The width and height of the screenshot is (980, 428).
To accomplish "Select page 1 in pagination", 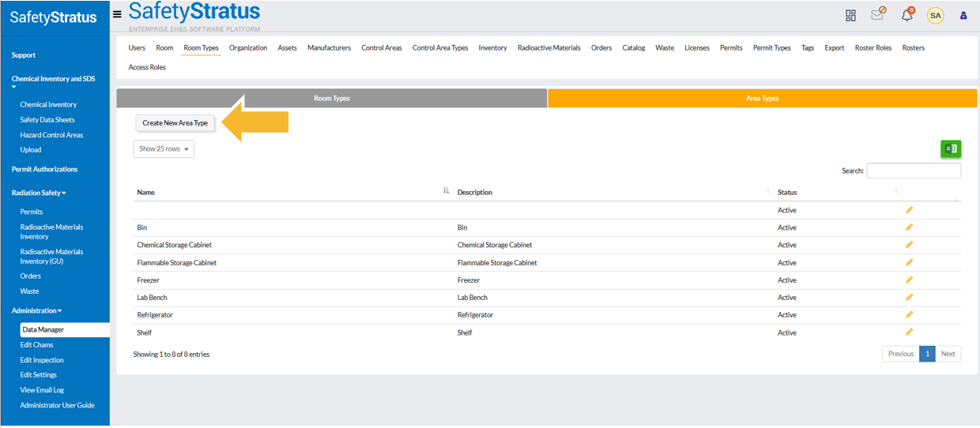I will pyautogui.click(x=928, y=354).
